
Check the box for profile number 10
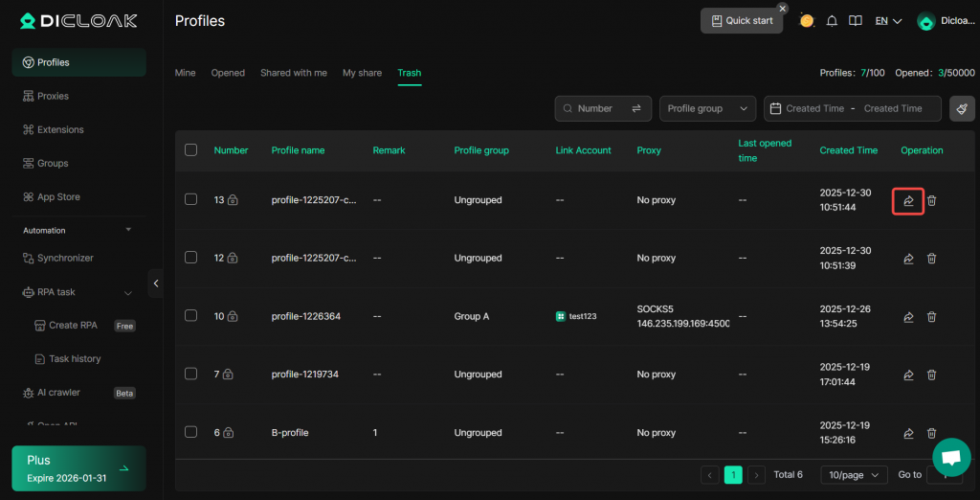click(x=190, y=316)
